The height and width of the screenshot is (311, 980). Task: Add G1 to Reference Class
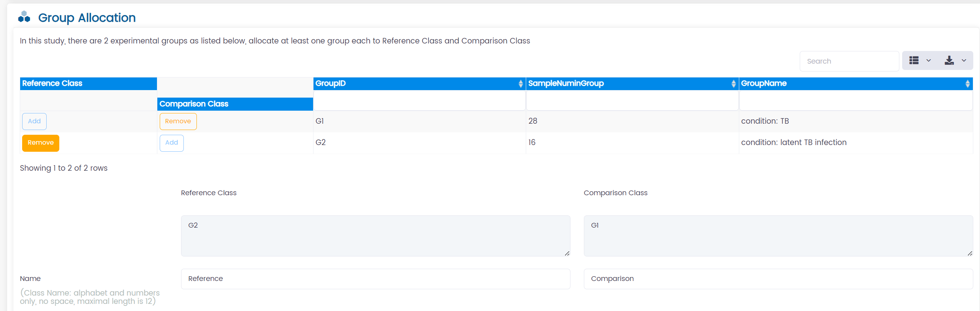click(34, 121)
